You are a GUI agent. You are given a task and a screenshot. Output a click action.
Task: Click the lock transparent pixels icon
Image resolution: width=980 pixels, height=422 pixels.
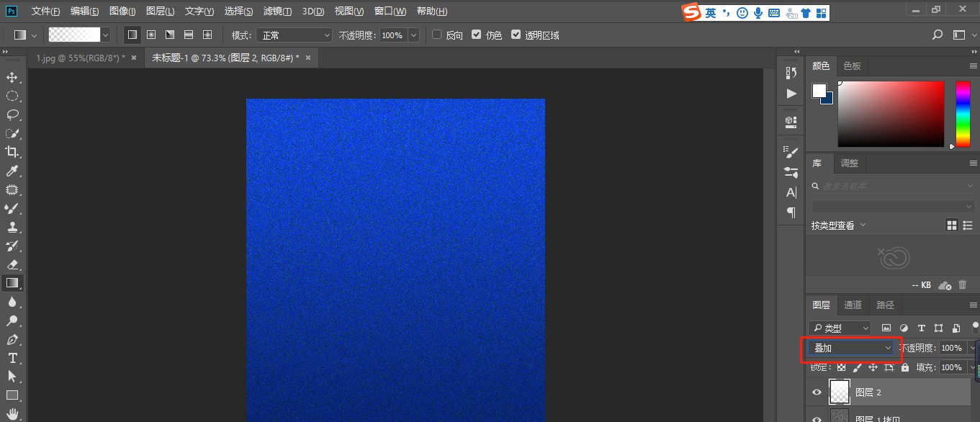click(x=841, y=367)
